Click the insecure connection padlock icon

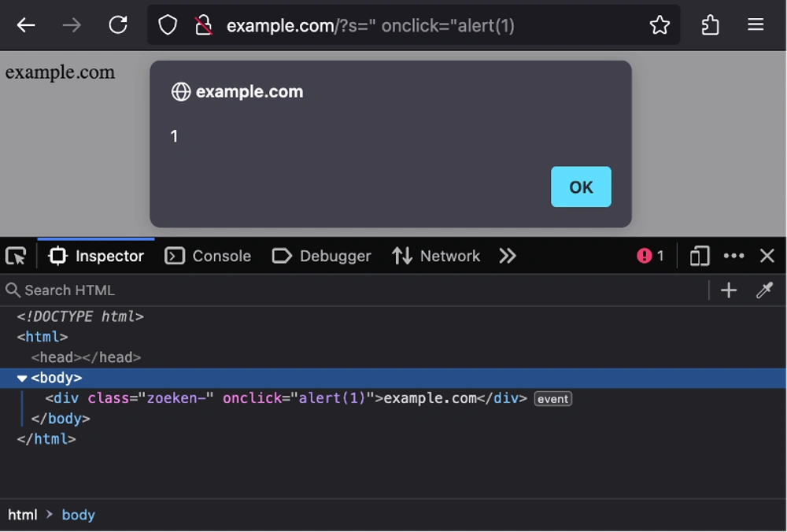pos(203,25)
